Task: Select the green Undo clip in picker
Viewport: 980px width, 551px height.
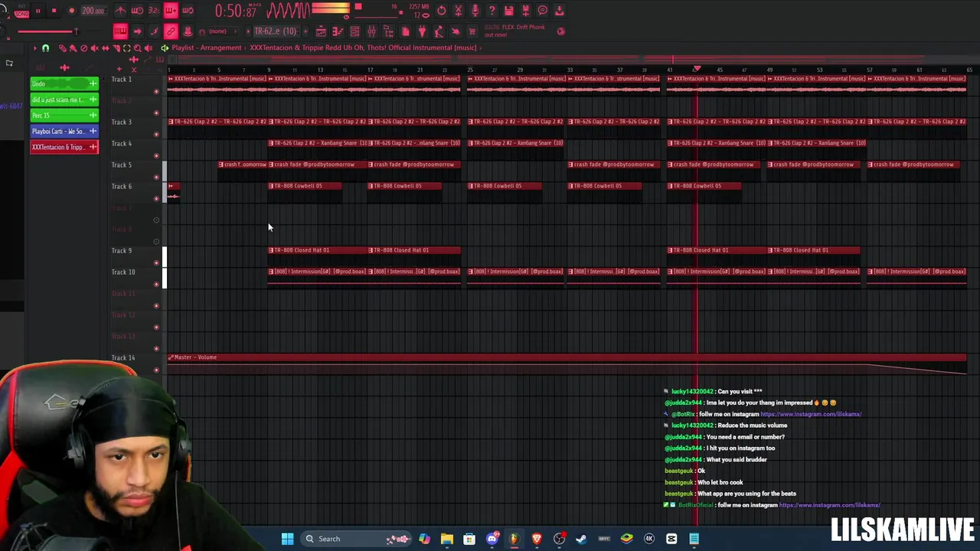Action: [x=64, y=83]
